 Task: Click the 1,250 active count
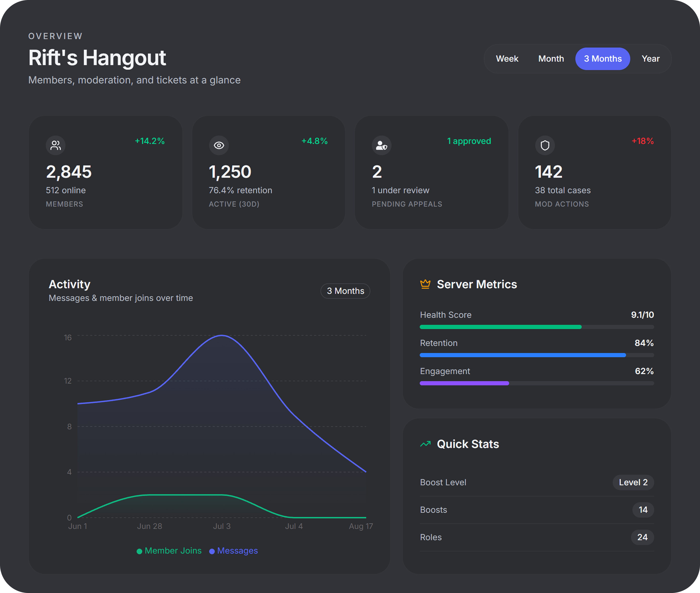(230, 172)
